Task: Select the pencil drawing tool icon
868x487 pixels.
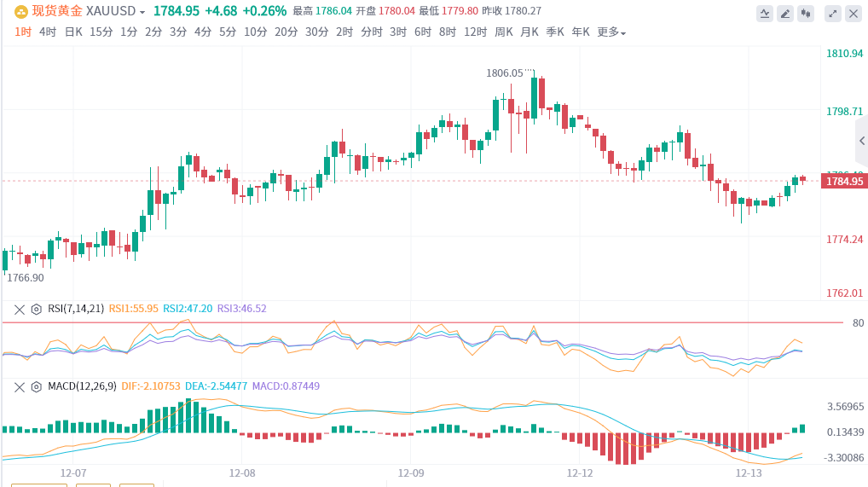Action: point(785,14)
